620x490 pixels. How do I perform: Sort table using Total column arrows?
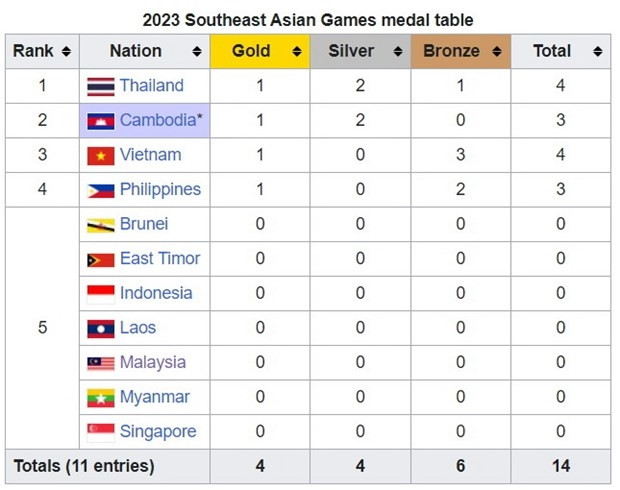[x=597, y=51]
